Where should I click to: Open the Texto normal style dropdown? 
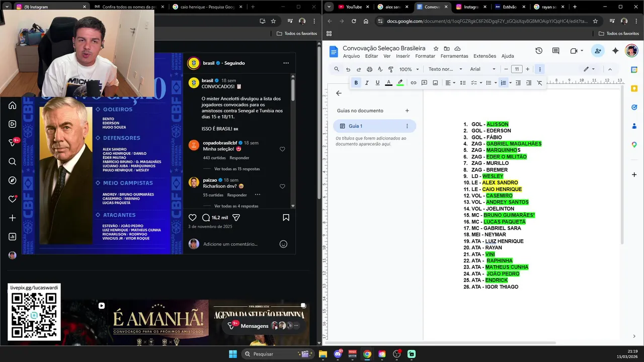444,69
